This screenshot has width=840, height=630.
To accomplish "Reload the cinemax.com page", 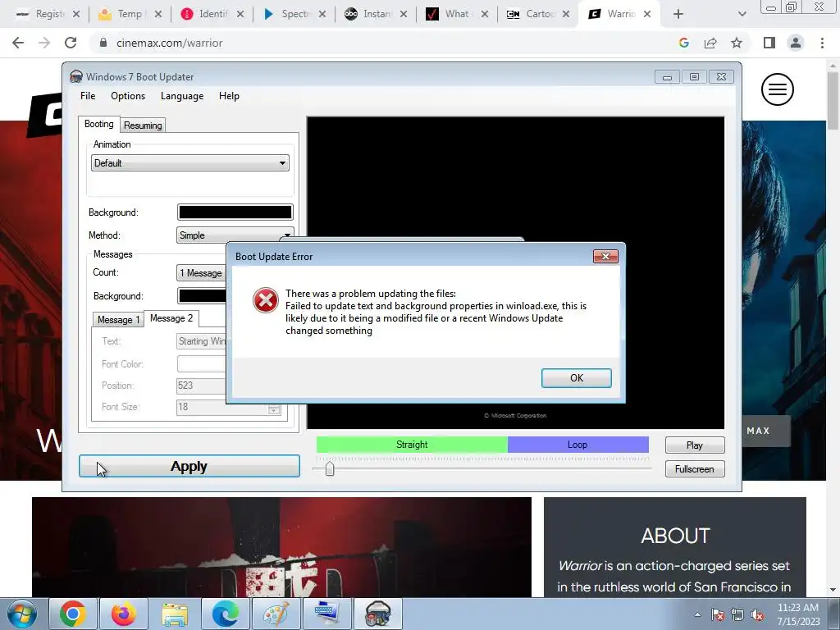I will tap(71, 43).
